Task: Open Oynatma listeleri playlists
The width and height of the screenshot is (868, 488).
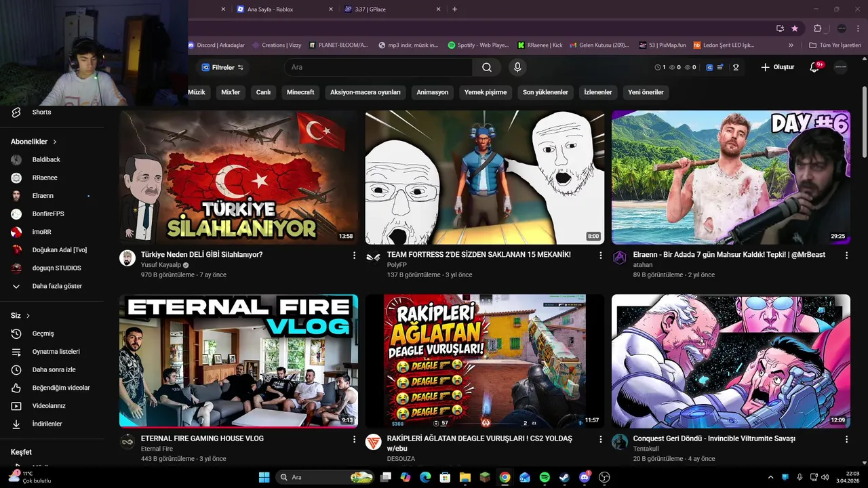Action: pos(56,352)
